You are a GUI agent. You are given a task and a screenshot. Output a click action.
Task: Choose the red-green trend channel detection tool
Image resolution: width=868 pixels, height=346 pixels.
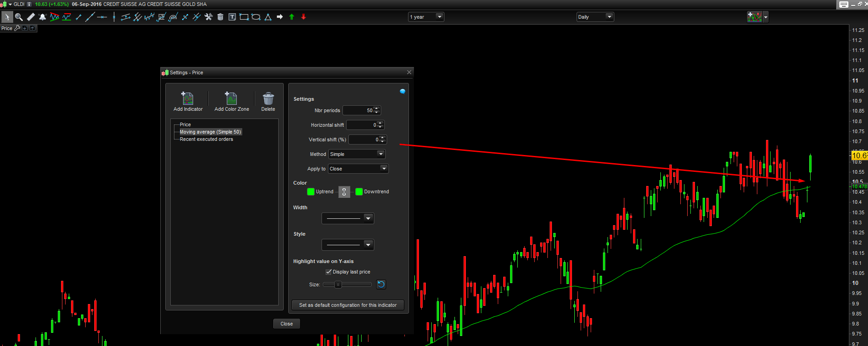click(55, 17)
